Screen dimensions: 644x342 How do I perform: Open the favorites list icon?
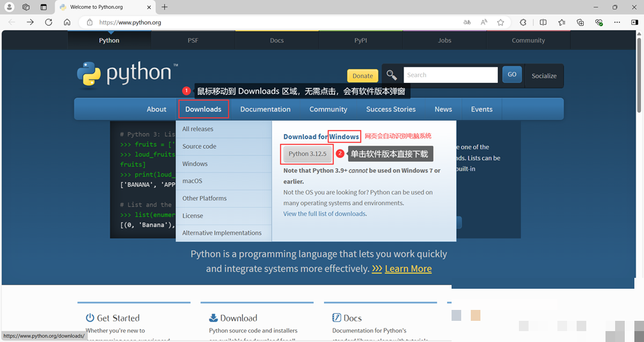[561, 22]
